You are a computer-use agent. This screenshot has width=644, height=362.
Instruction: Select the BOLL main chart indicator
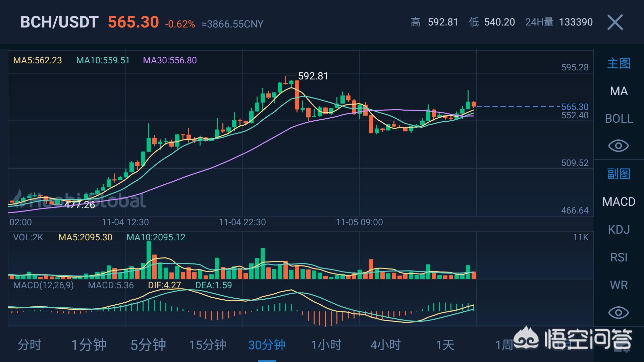pyautogui.click(x=619, y=119)
